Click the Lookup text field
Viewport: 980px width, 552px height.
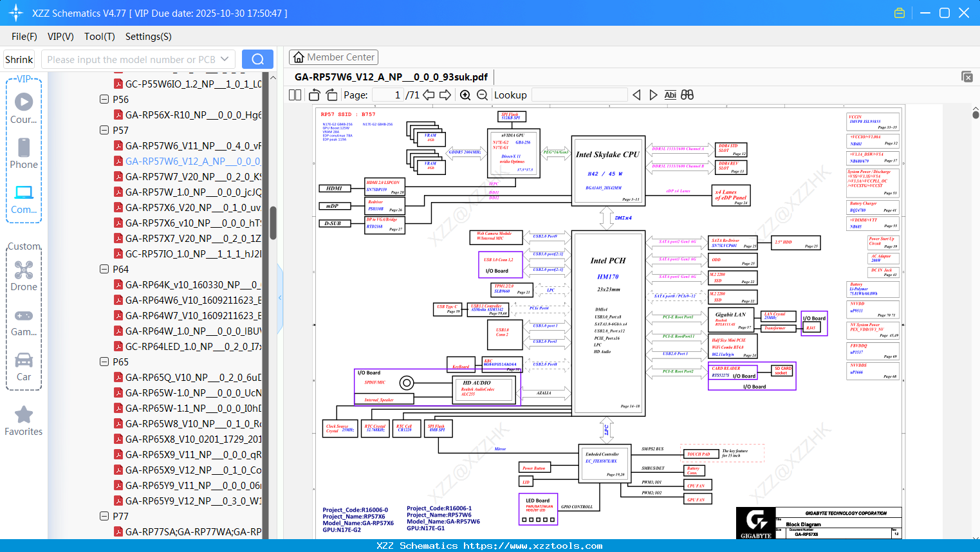tap(580, 95)
